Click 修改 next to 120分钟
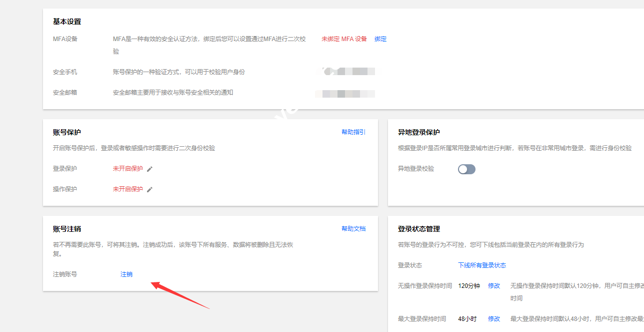Viewport: 644px width, 332px height. pyautogui.click(x=494, y=286)
